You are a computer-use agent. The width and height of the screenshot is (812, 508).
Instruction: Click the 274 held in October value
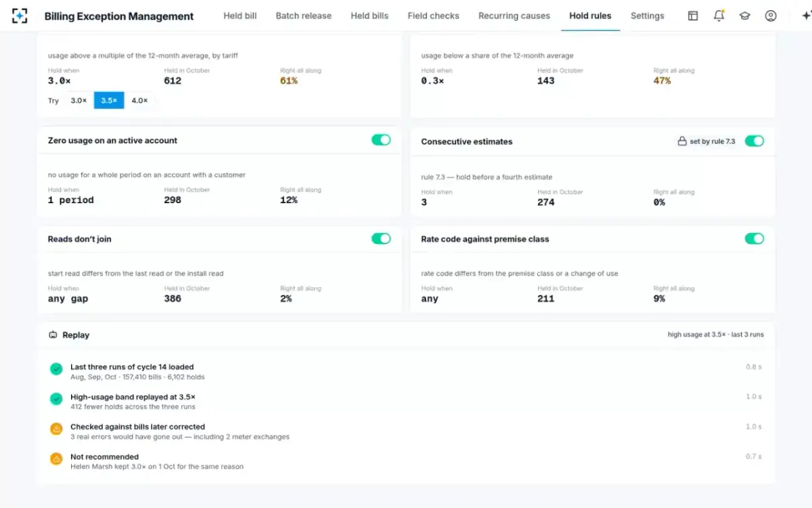[546, 202]
